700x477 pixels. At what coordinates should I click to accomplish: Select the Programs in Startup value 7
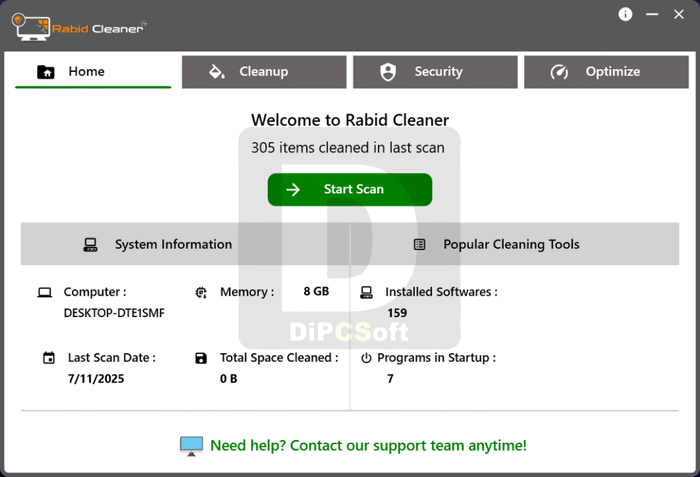tap(390, 379)
